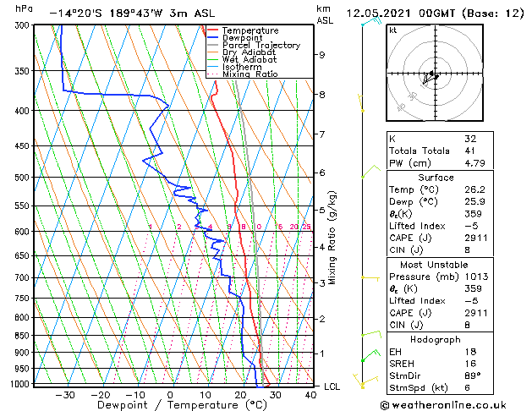Click the 'kt' label in hodograph box
This screenshot has height=411, width=532.
[x=393, y=30]
